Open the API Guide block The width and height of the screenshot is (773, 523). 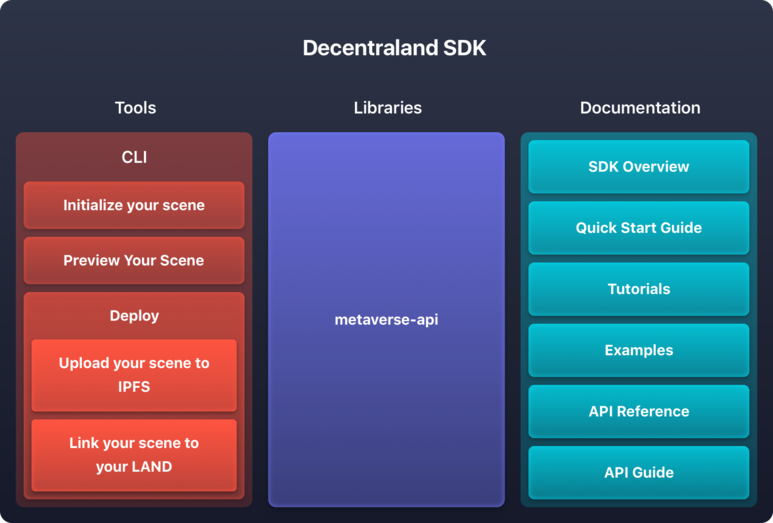click(x=639, y=472)
